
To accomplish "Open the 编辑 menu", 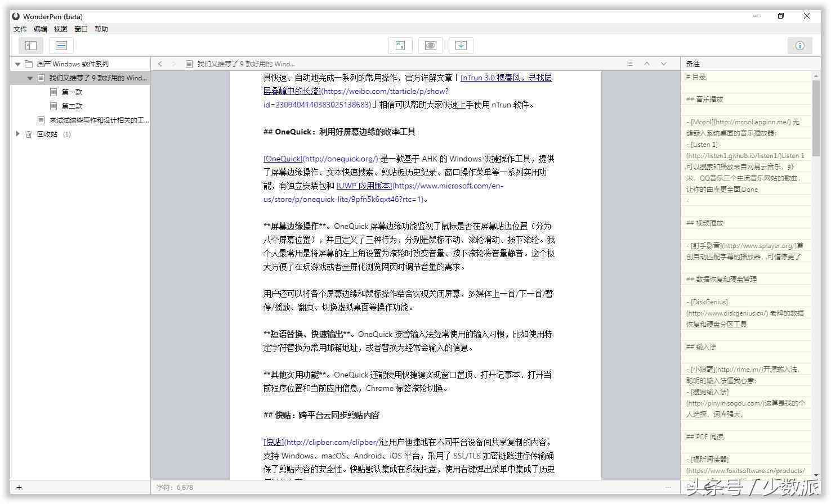I will [x=41, y=29].
